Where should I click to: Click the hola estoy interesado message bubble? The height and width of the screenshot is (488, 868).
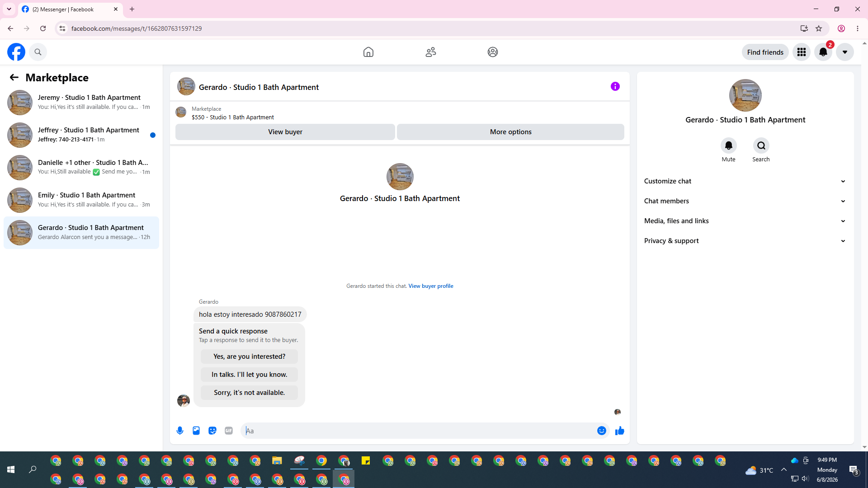click(250, 314)
